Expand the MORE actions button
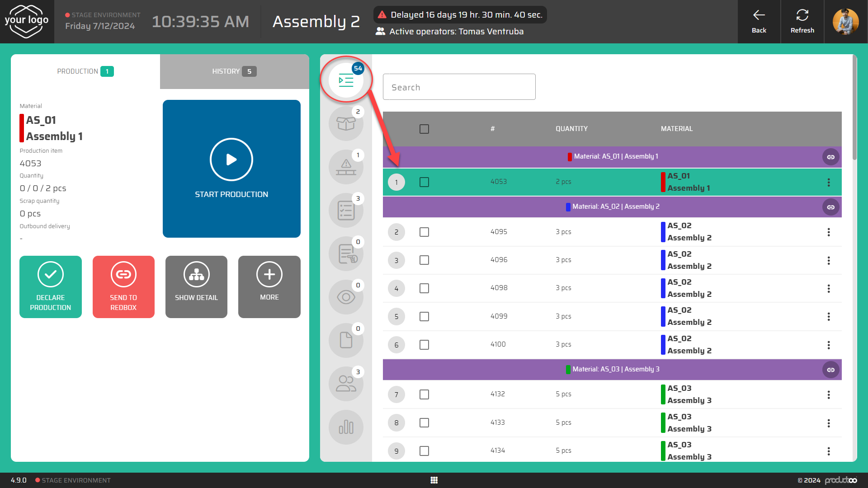Viewport: 868px width, 488px height. pyautogui.click(x=269, y=286)
